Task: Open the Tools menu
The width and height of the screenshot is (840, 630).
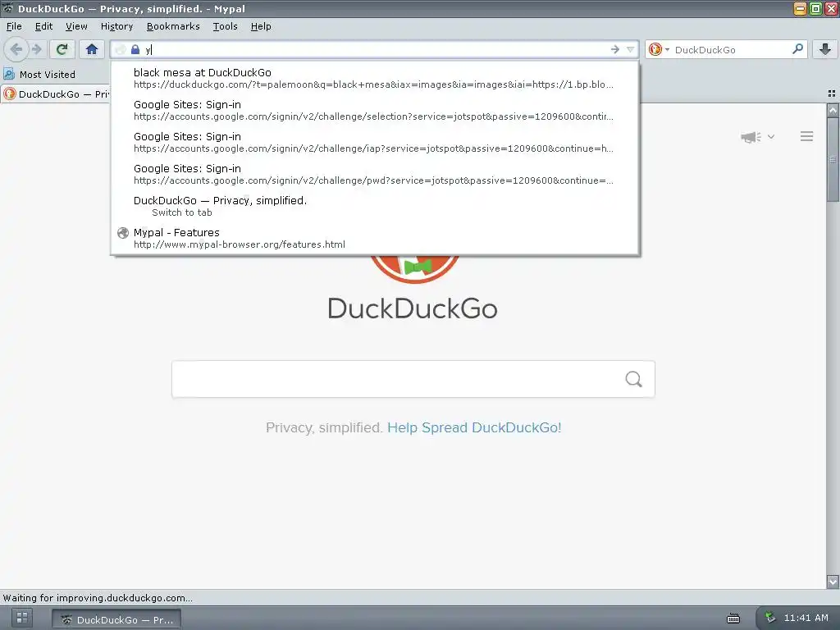Action: click(225, 26)
